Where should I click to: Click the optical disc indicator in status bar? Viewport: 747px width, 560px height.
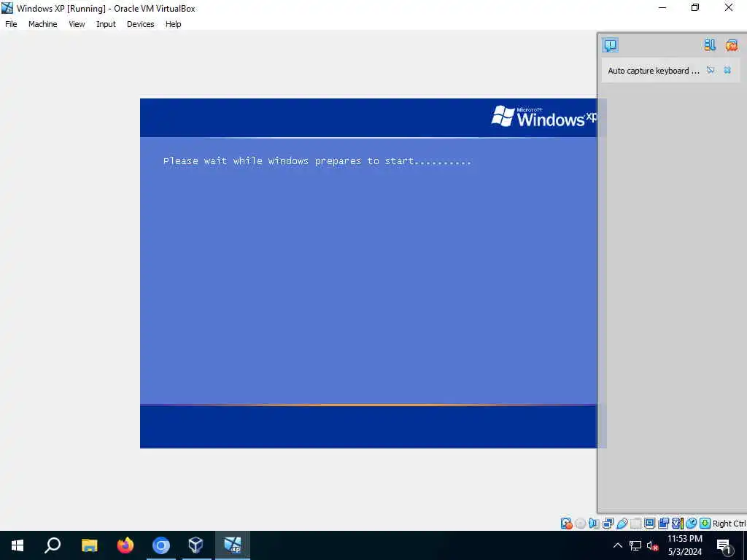click(x=580, y=524)
